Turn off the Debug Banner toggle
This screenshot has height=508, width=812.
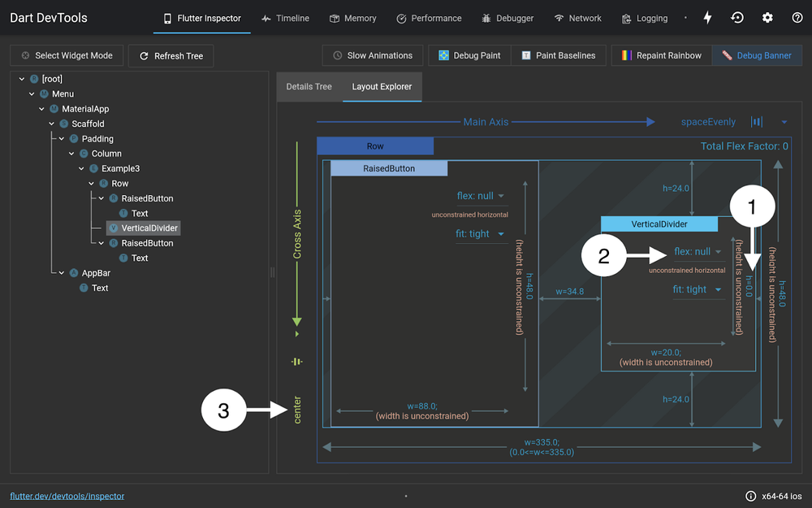pos(756,55)
